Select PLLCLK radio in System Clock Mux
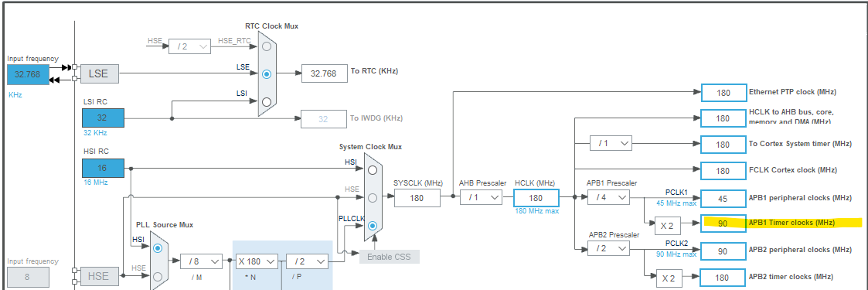 click(373, 225)
